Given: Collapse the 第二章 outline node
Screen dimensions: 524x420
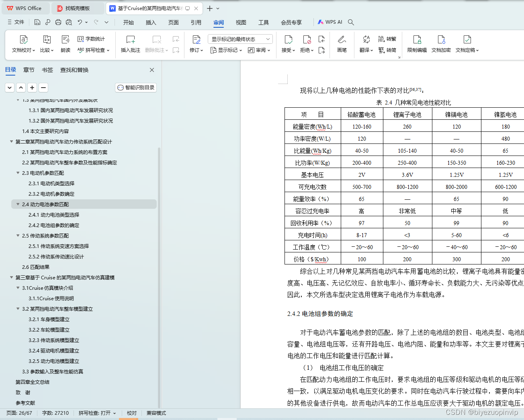Looking at the screenshot, I should (11, 141).
